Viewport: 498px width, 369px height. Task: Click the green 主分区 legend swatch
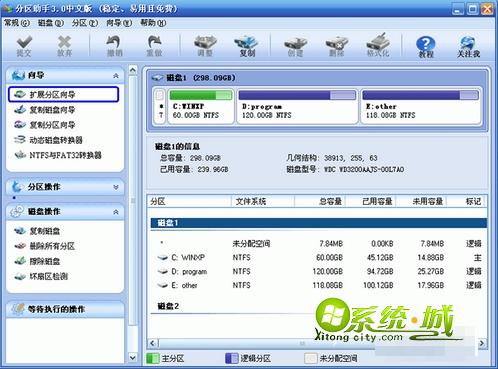click(x=153, y=358)
